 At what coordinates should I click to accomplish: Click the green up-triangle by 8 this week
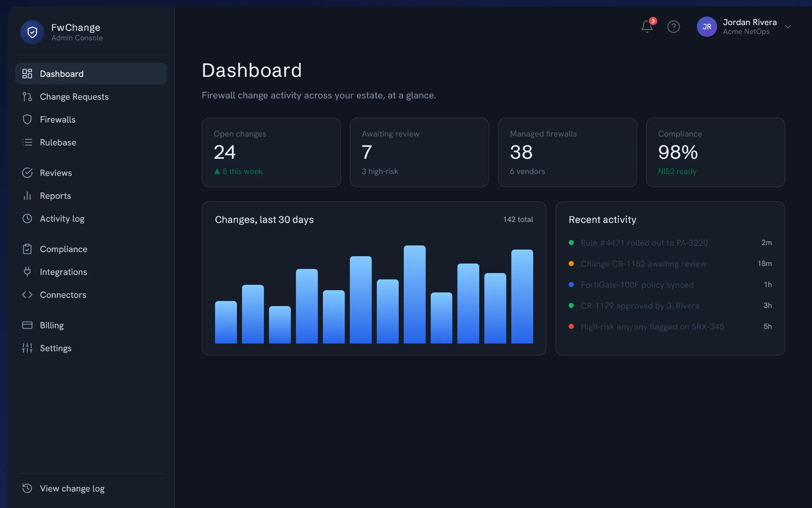[217, 171]
